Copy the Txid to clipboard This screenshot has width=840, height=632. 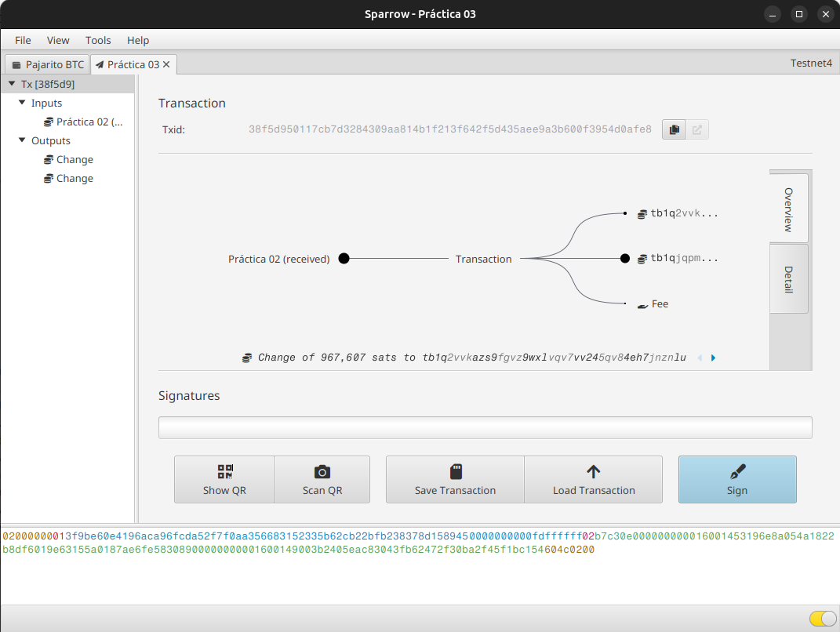click(674, 129)
